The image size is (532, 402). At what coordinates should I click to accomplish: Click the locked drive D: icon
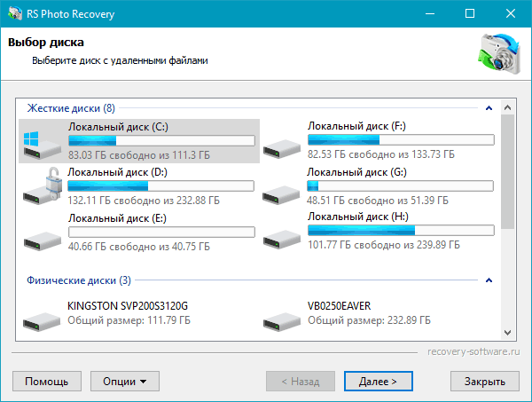click(43, 186)
